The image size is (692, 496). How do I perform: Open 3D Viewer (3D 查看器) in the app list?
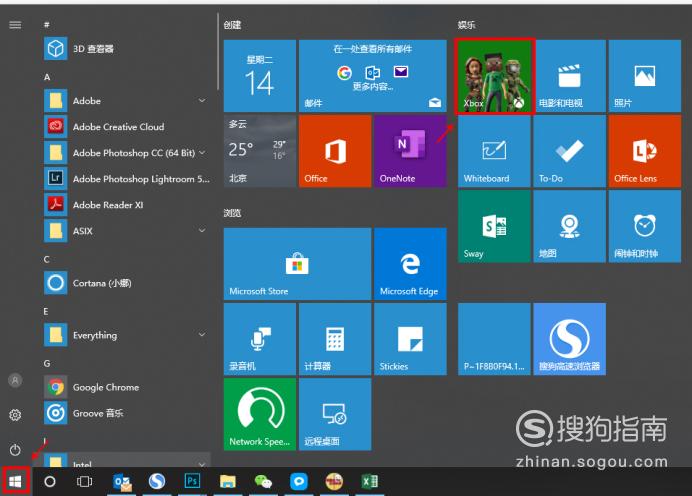tap(127, 49)
